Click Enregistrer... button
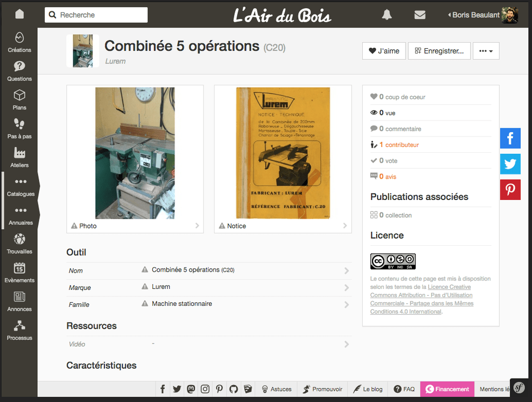The height and width of the screenshot is (402, 532). (x=439, y=51)
